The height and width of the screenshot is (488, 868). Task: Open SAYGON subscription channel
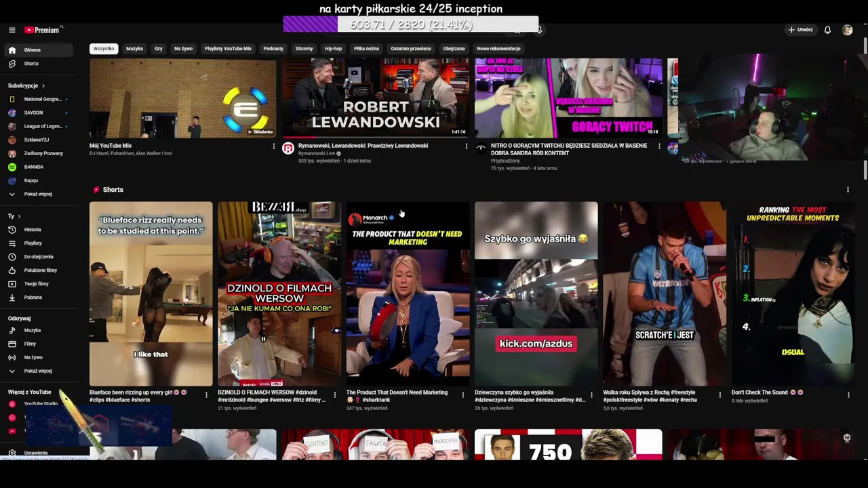(40, 113)
